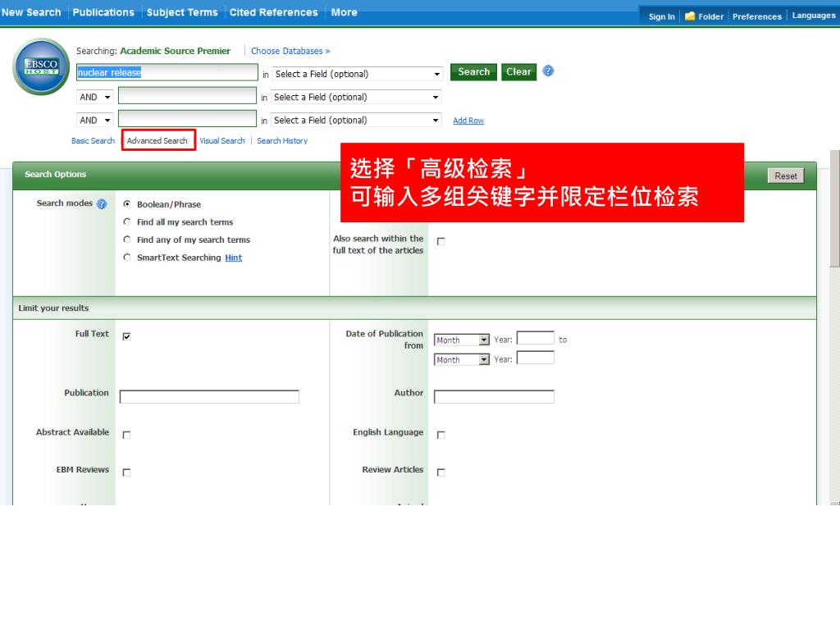Click the Add Row link
840x630 pixels.
point(468,121)
